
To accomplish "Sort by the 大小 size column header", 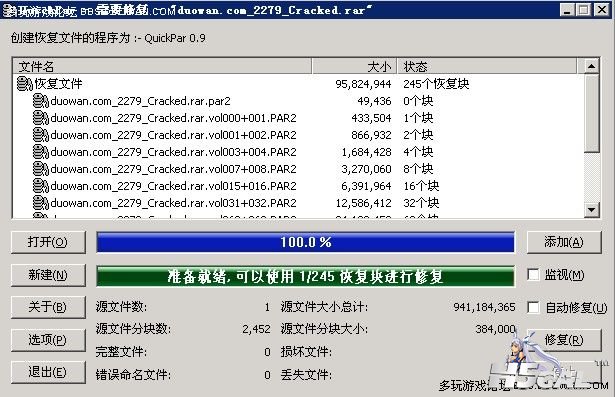I will click(x=355, y=66).
